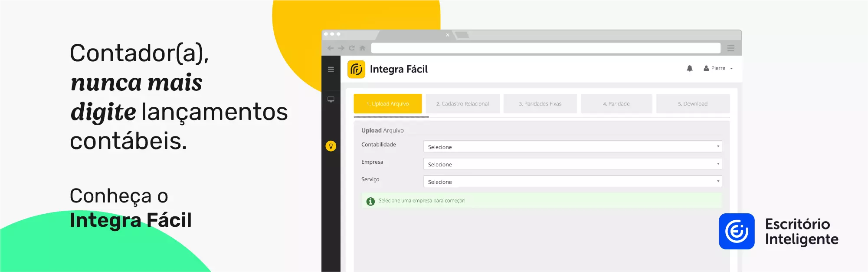This screenshot has height=272, width=868.
Task: Expand the Contabilidade dropdown
Action: (573, 147)
